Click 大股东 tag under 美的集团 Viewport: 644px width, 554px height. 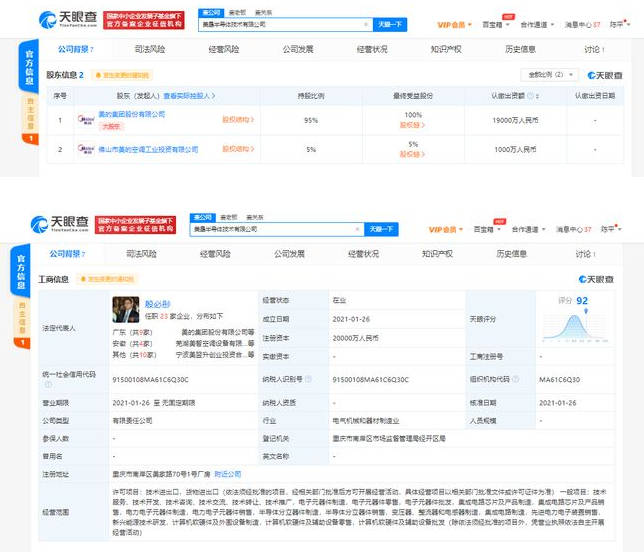click(111, 126)
